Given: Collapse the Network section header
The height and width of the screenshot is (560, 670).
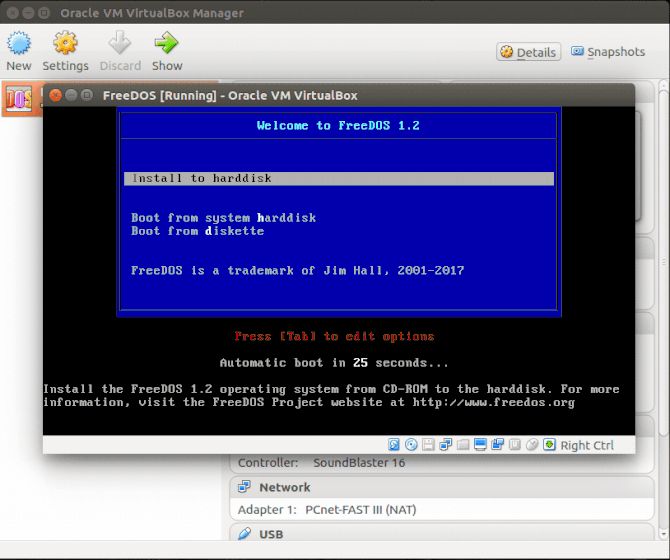Looking at the screenshot, I should (x=285, y=487).
